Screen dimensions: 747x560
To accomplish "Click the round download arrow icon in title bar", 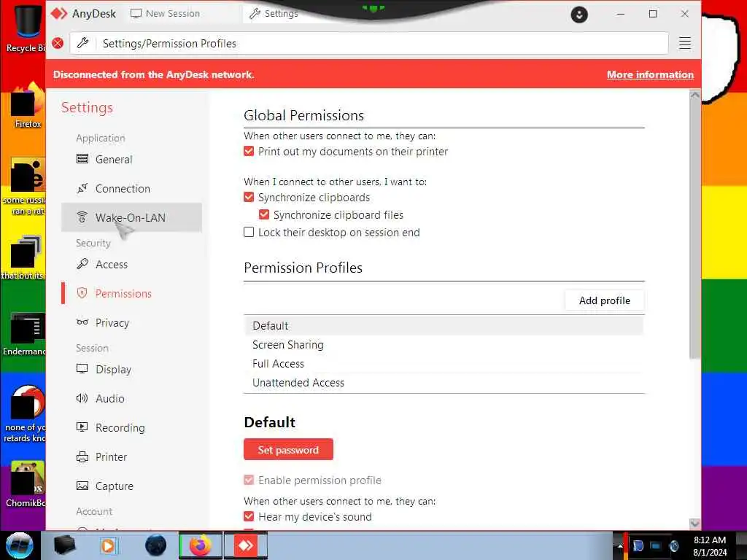I will click(x=578, y=15).
